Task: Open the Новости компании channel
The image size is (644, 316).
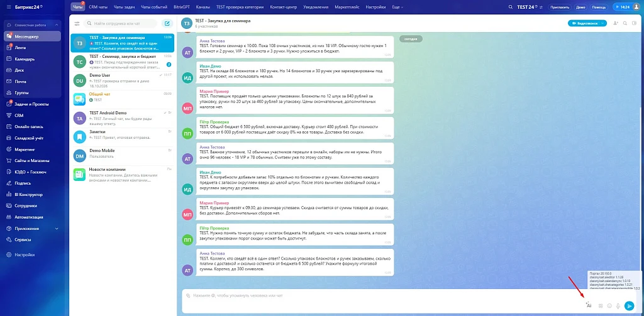Action: tap(123, 175)
